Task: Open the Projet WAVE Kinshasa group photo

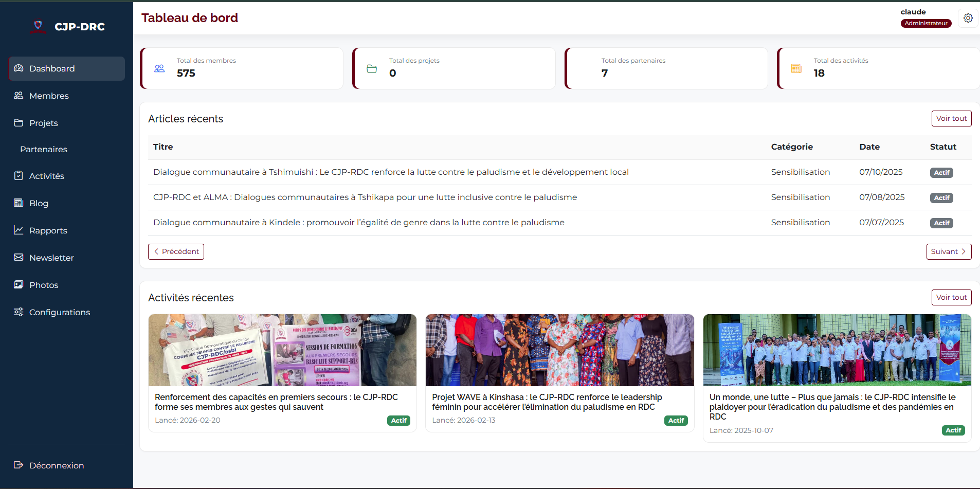Action: 559,350
